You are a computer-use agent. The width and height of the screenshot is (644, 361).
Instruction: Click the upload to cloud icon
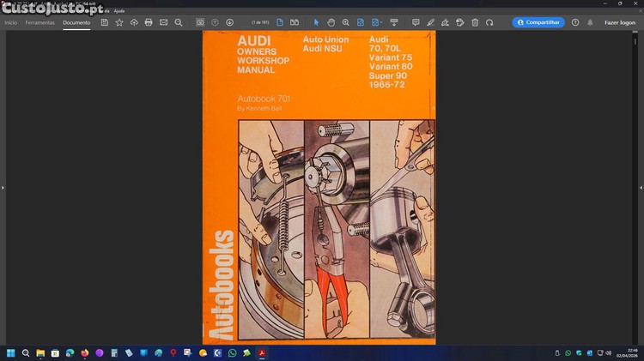pos(134,22)
